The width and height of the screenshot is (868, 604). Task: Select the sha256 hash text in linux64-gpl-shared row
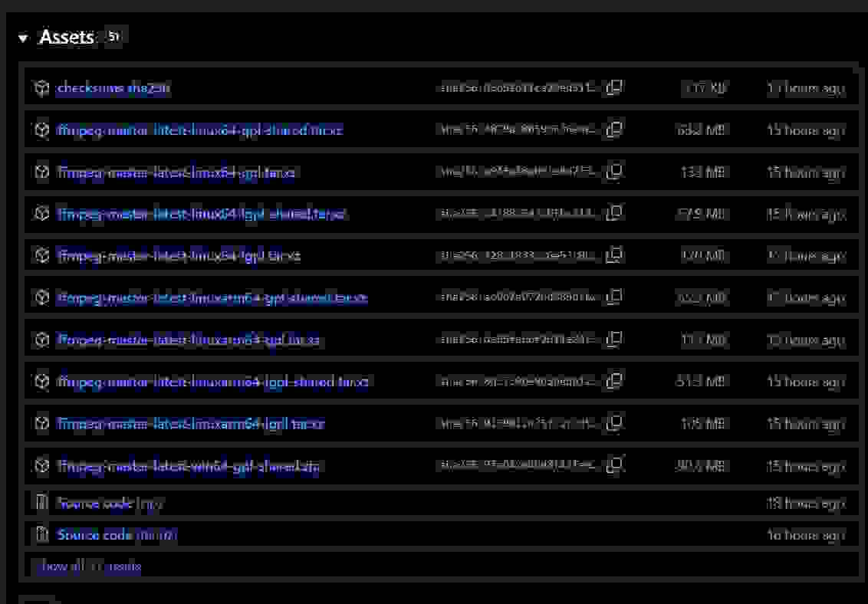(x=518, y=130)
